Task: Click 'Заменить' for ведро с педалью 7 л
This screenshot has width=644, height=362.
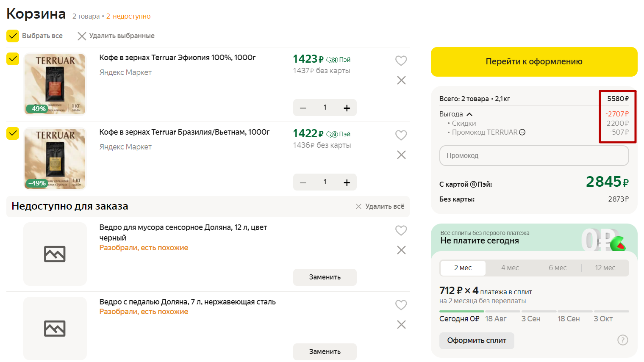Action: point(325,351)
